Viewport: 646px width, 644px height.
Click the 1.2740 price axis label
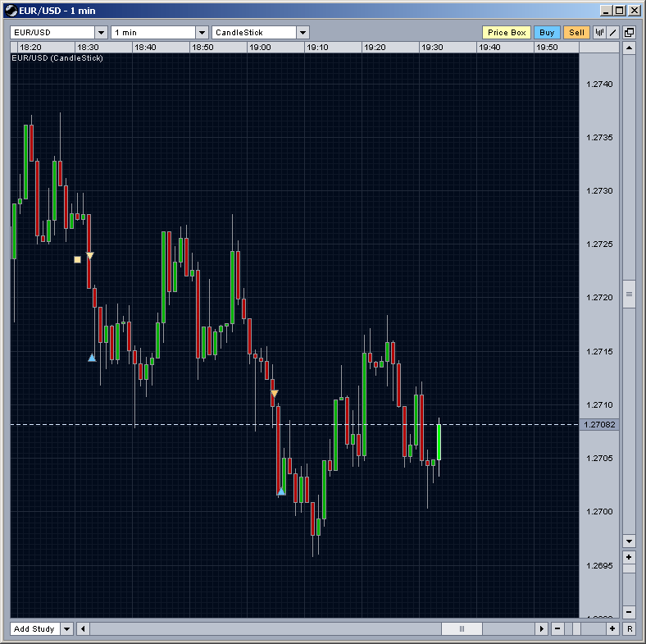pos(599,84)
